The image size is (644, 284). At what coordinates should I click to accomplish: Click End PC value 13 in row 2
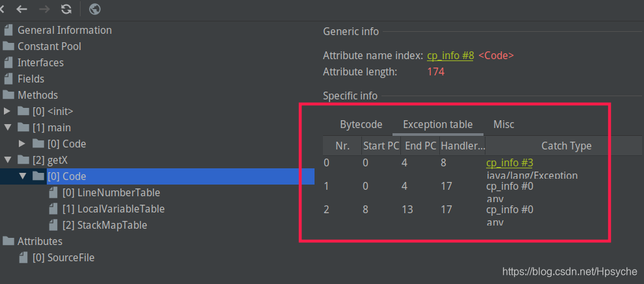[407, 210]
